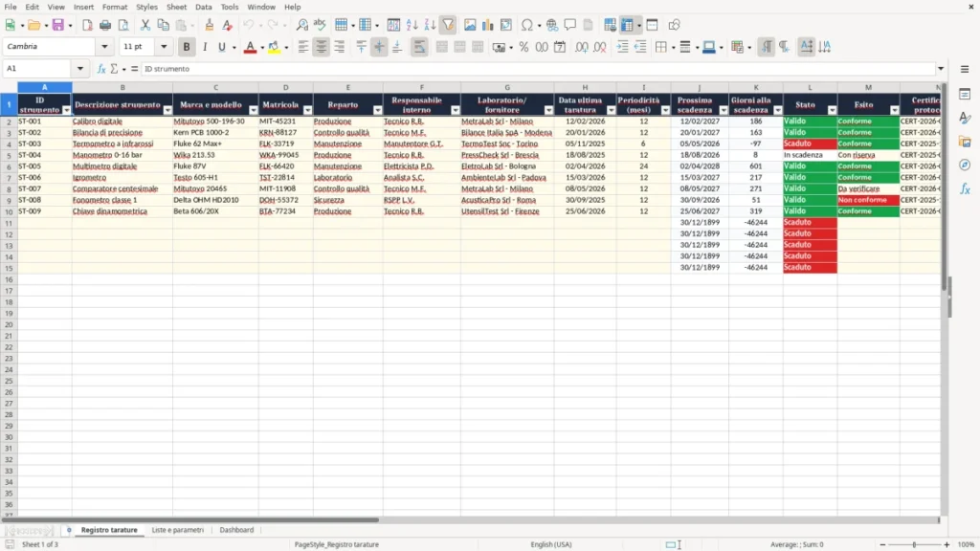Toggle AutoFilter funnel button

[448, 25]
